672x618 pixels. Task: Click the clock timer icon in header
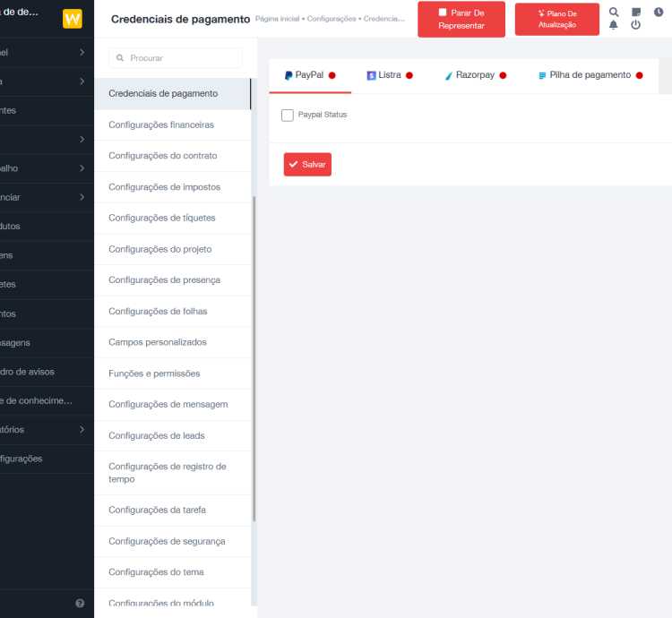coord(659,13)
